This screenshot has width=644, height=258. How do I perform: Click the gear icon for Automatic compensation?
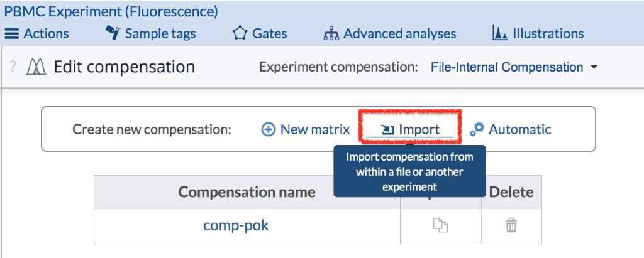(477, 129)
